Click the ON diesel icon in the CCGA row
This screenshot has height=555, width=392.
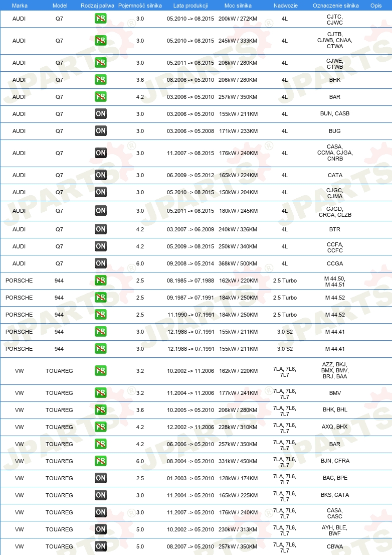101,263
